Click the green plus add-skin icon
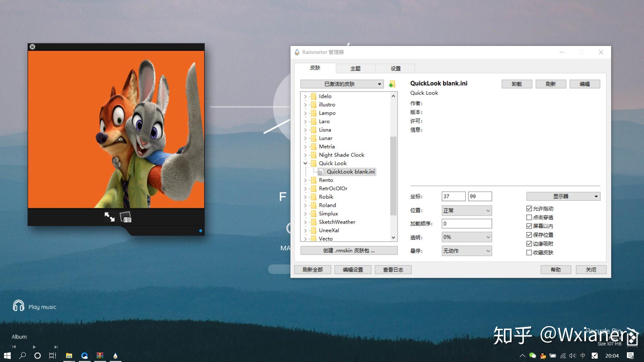Image resolution: width=644 pixels, height=362 pixels. (392, 84)
